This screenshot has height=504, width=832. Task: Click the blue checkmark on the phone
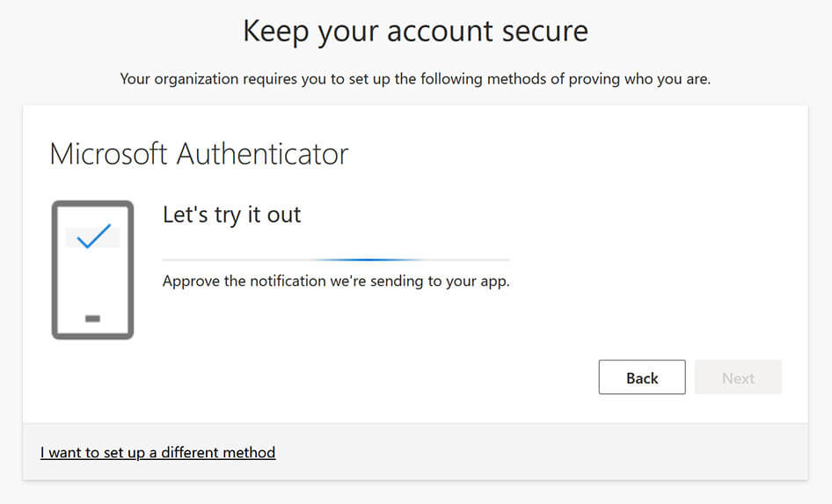tap(93, 236)
